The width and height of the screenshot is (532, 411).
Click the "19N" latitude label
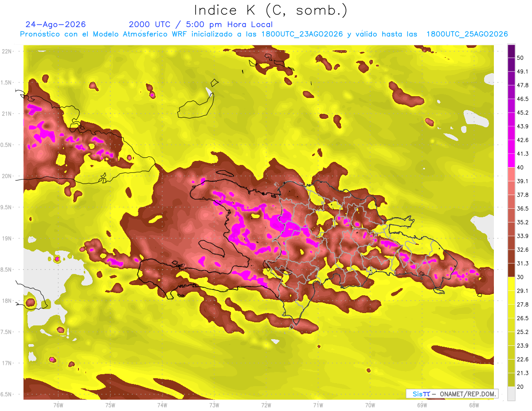[x=7, y=239]
